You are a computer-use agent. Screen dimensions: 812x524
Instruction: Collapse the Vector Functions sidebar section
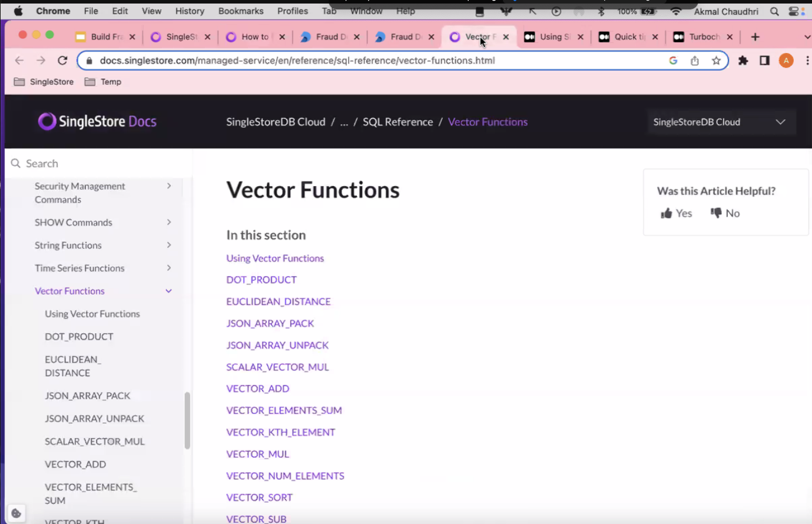(169, 291)
